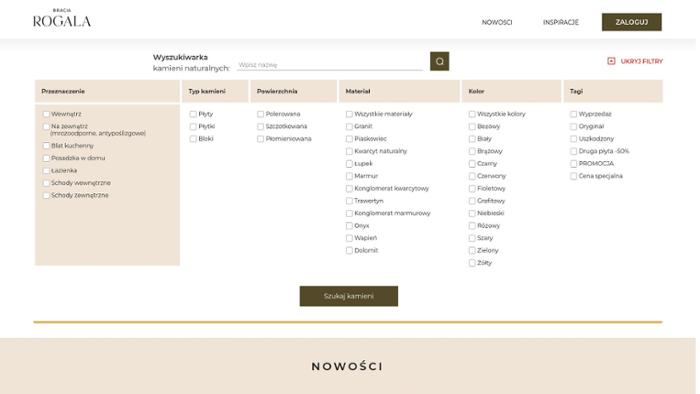Tick the Różowy color checkbox

pyautogui.click(x=472, y=226)
